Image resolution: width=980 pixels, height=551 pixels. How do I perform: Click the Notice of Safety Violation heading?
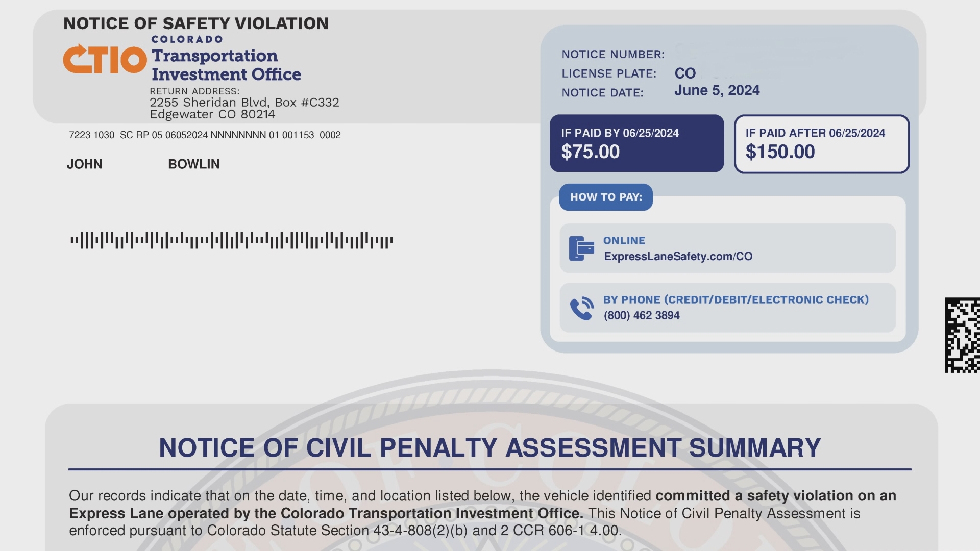tap(196, 23)
